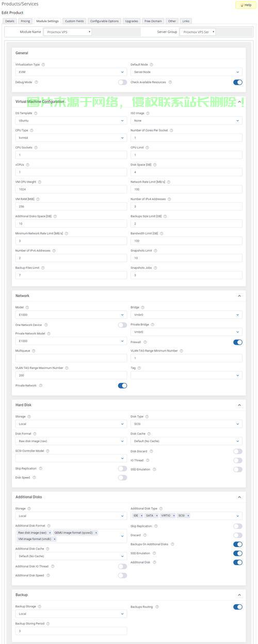Click help icon next to Backups Routing
The height and width of the screenshot is (644, 258).
pos(157,607)
